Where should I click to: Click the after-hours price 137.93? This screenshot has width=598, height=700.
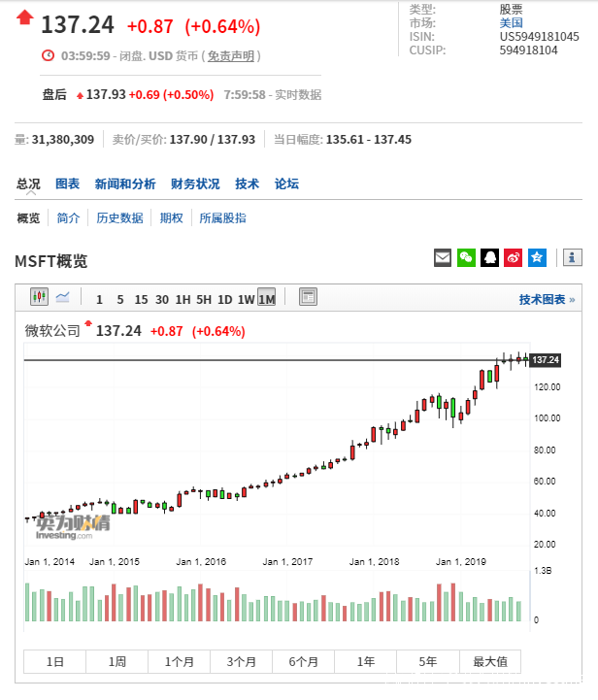106,94
